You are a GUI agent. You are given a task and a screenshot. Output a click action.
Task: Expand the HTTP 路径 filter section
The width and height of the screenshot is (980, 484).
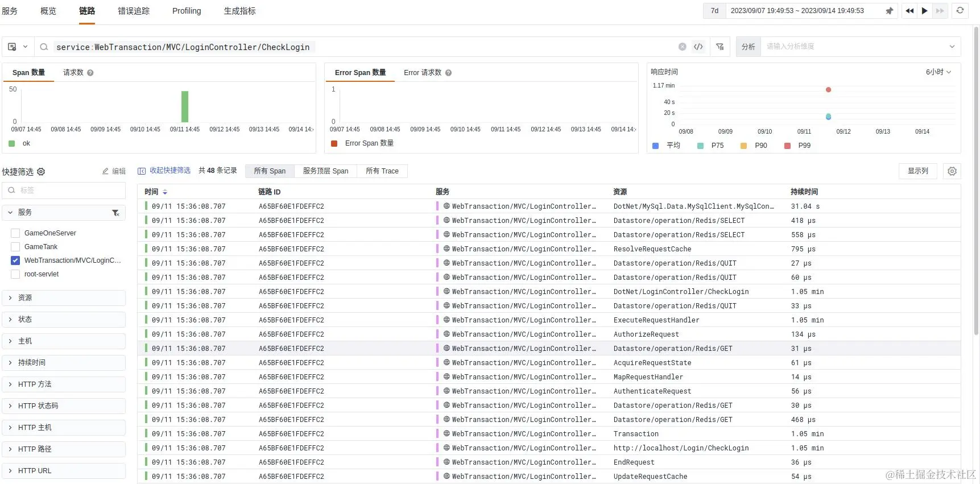click(x=64, y=449)
